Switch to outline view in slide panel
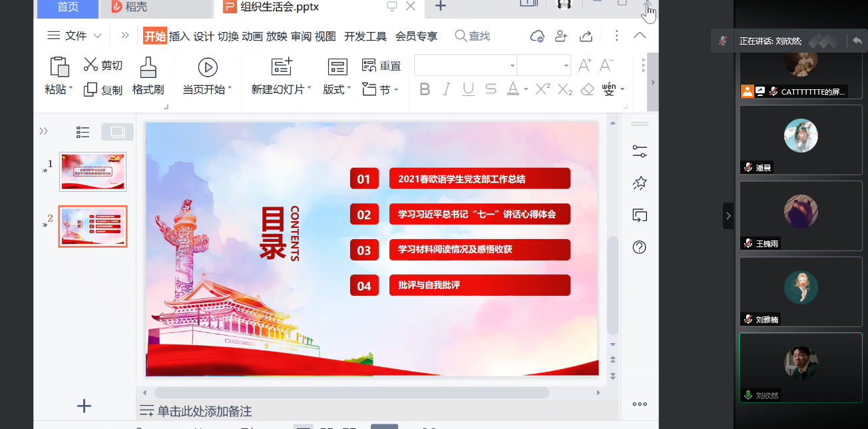The width and height of the screenshot is (868, 429). (x=83, y=132)
